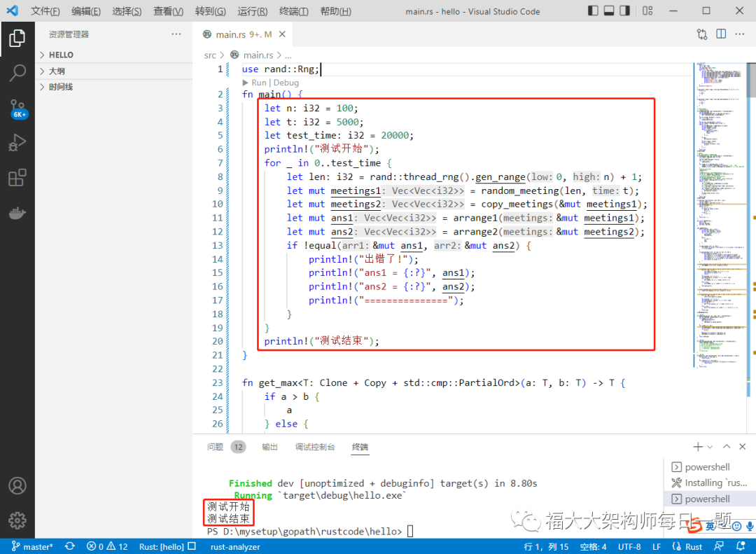This screenshot has height=554, width=756.
Task: Switch to the 输出 output tab
Action: click(x=270, y=447)
